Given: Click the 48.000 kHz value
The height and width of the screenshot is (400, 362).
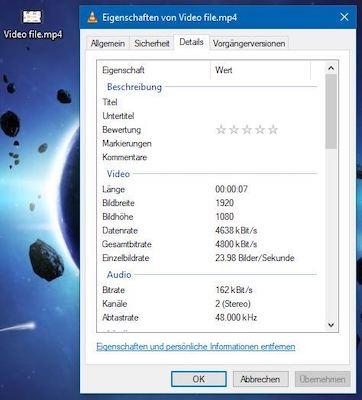Looking at the screenshot, I should tap(236, 318).
